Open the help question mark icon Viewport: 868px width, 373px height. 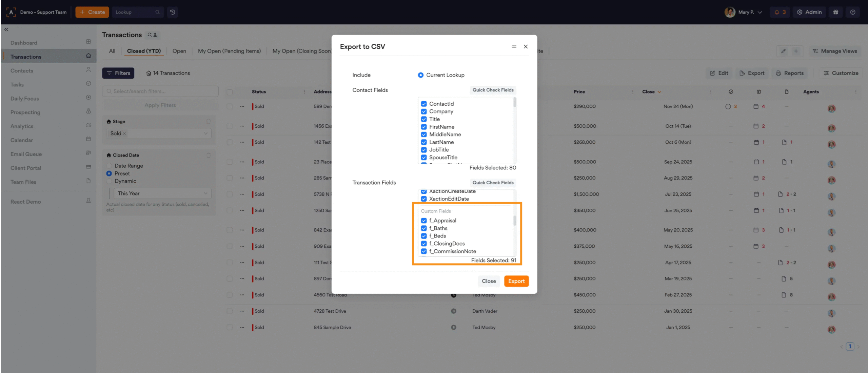[852, 12]
